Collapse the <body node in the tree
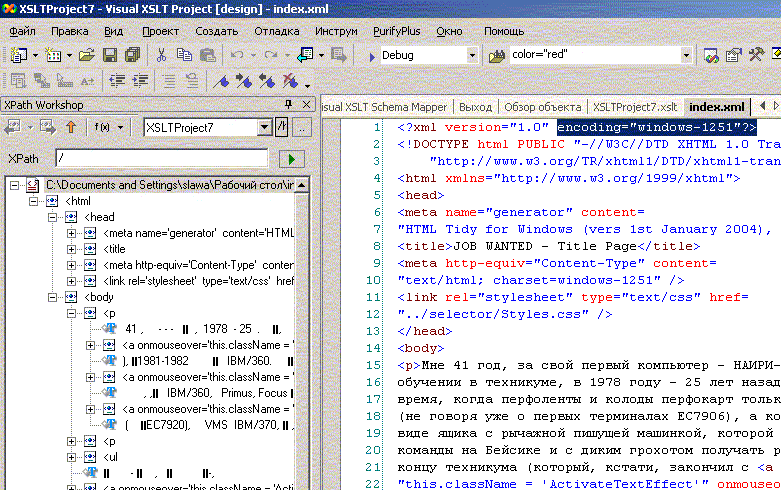The height and width of the screenshot is (490, 781). point(52,297)
